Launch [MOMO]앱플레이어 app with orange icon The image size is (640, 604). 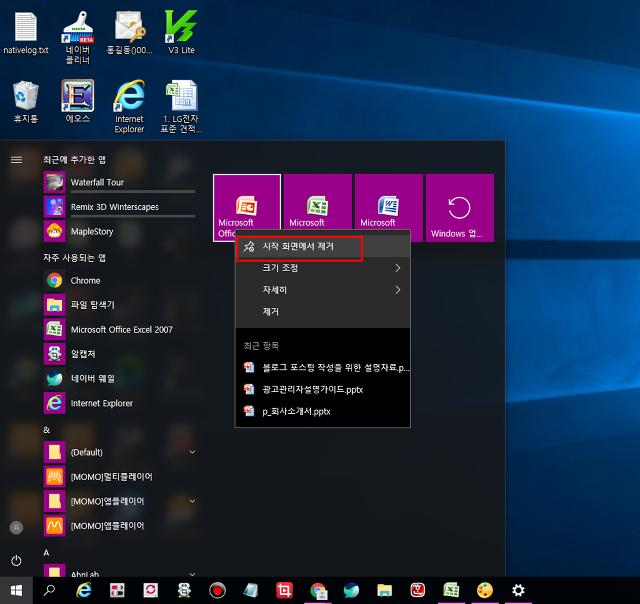pyautogui.click(x=120, y=526)
